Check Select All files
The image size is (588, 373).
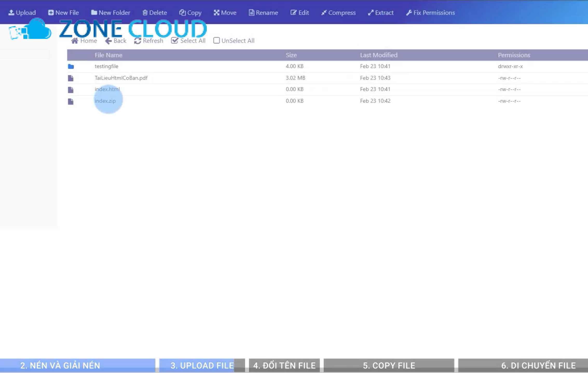click(x=188, y=41)
